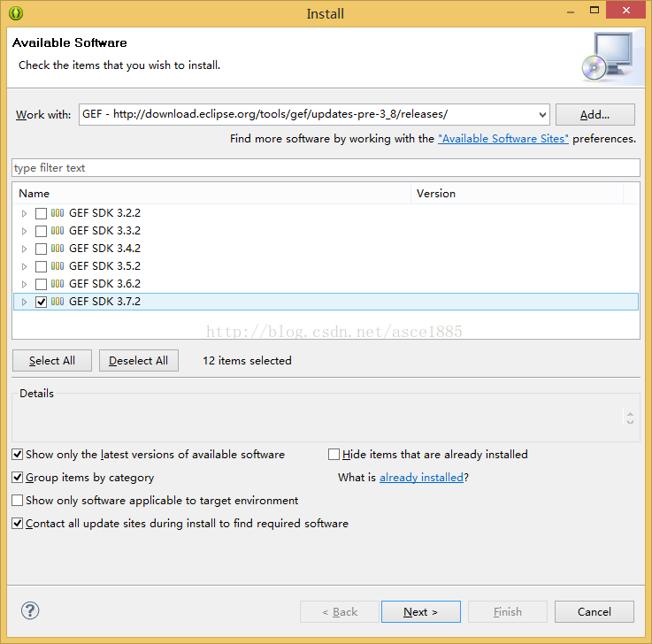This screenshot has height=644, width=652.
Task: Toggle Contact all update sites checkbox
Action: tap(17, 523)
